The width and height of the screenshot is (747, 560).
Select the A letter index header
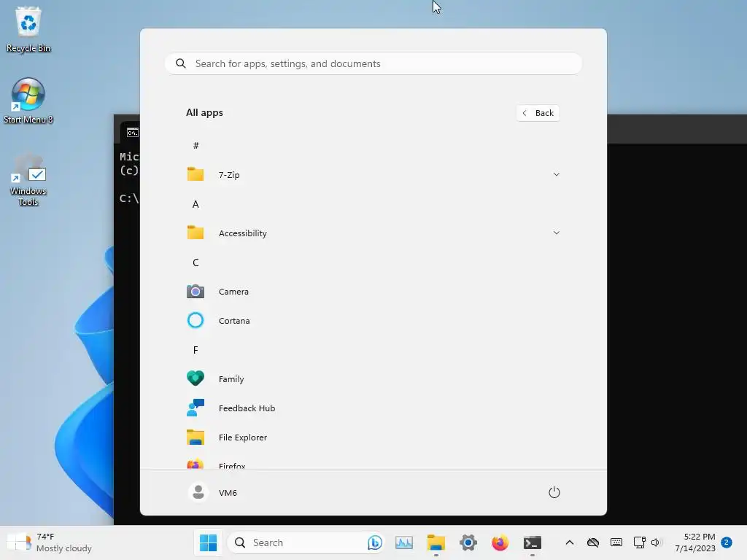[196, 204]
